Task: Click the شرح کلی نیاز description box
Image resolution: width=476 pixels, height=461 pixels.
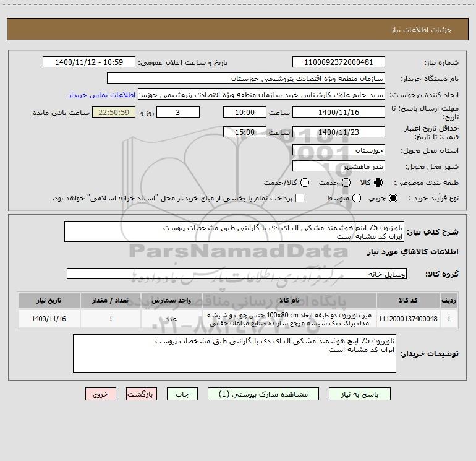Action: 234,231
